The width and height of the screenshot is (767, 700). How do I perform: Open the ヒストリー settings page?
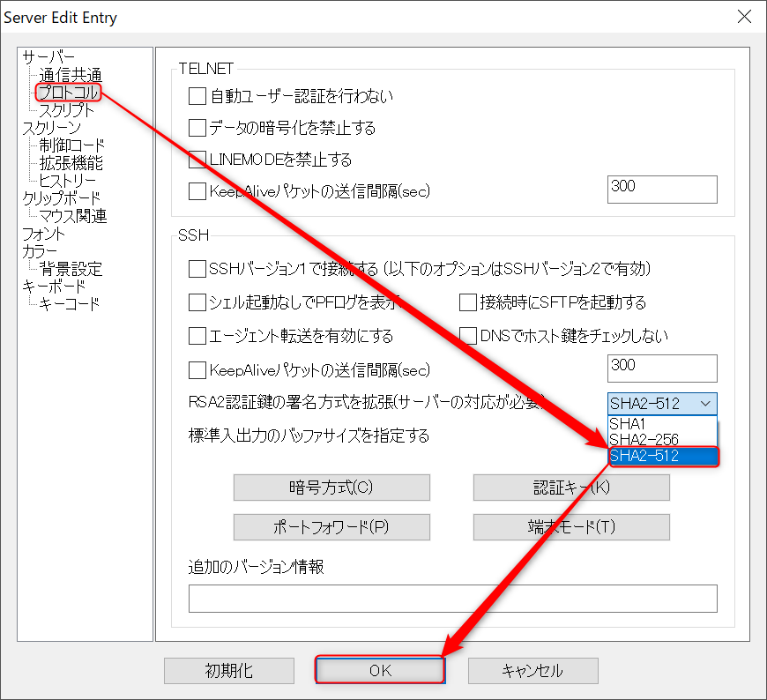[x=66, y=180]
